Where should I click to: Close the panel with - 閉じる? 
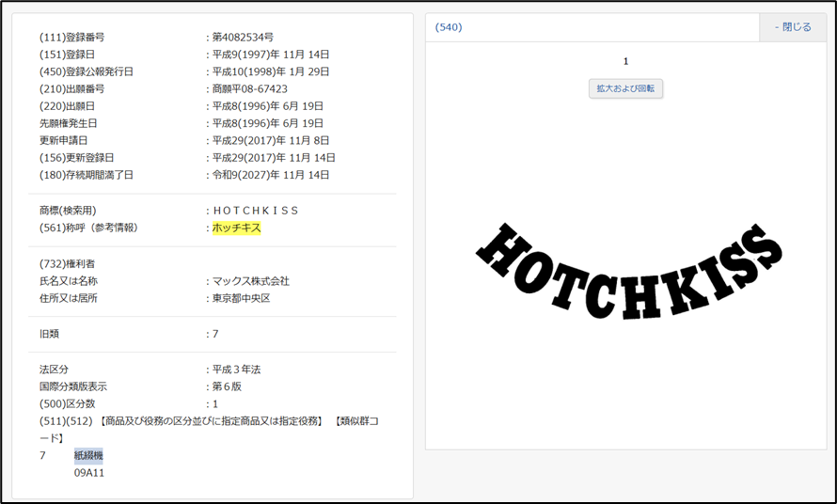[x=793, y=27]
